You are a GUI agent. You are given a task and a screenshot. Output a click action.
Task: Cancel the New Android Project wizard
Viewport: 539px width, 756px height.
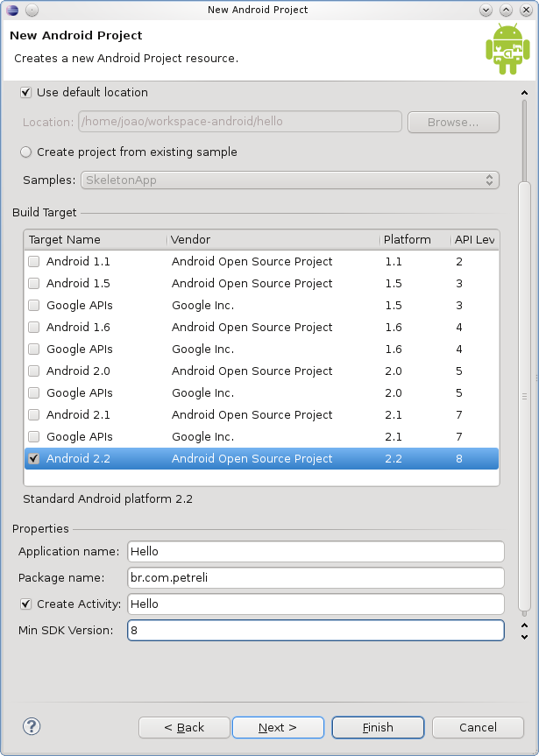coord(478,727)
